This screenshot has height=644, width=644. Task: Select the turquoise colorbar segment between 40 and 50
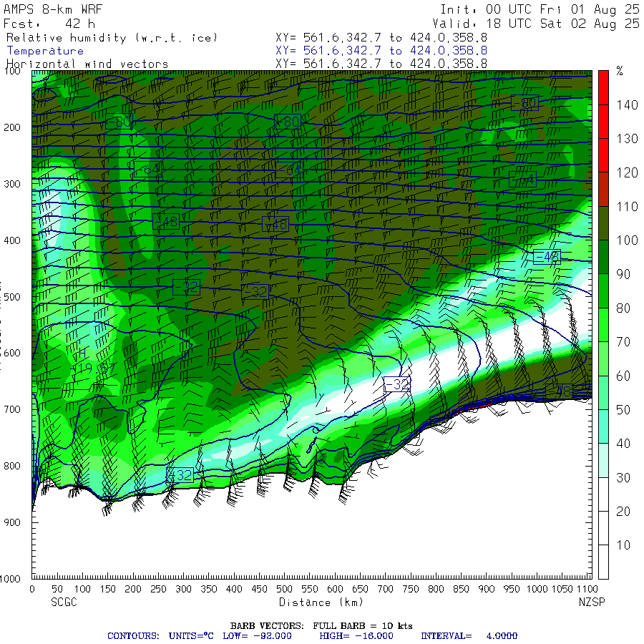coord(603,426)
